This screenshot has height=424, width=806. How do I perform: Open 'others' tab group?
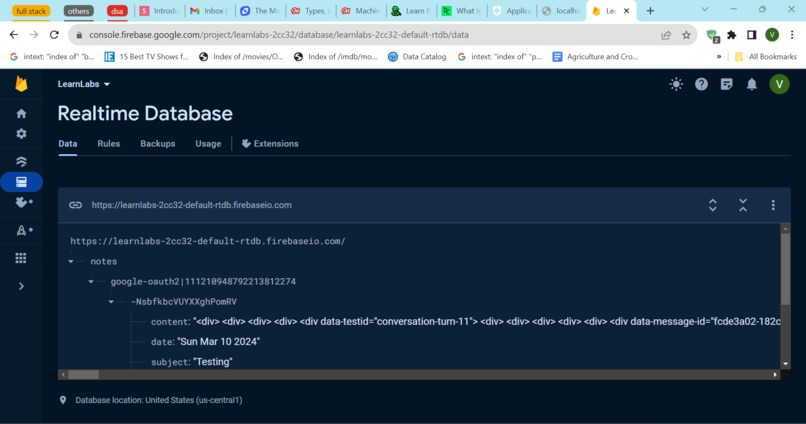pos(78,11)
